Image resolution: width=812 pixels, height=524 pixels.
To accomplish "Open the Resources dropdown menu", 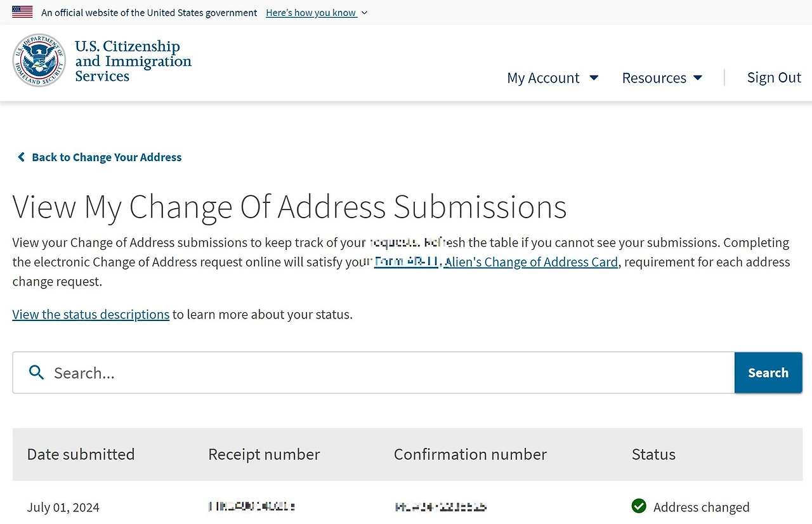I will 654,77.
